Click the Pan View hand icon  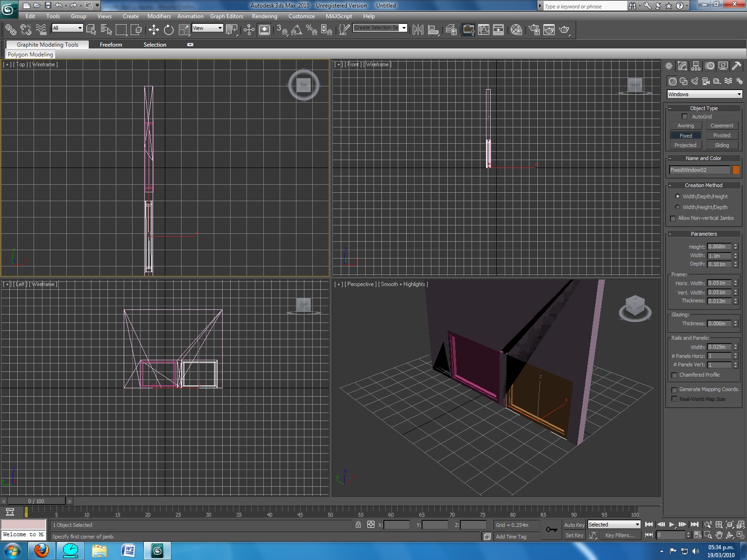pyautogui.click(x=719, y=535)
